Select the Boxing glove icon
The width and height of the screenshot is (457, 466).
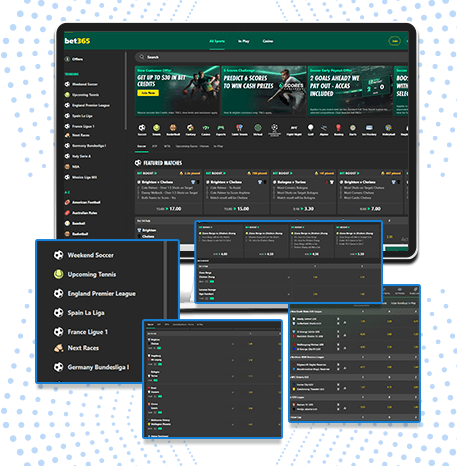[x=338, y=128]
